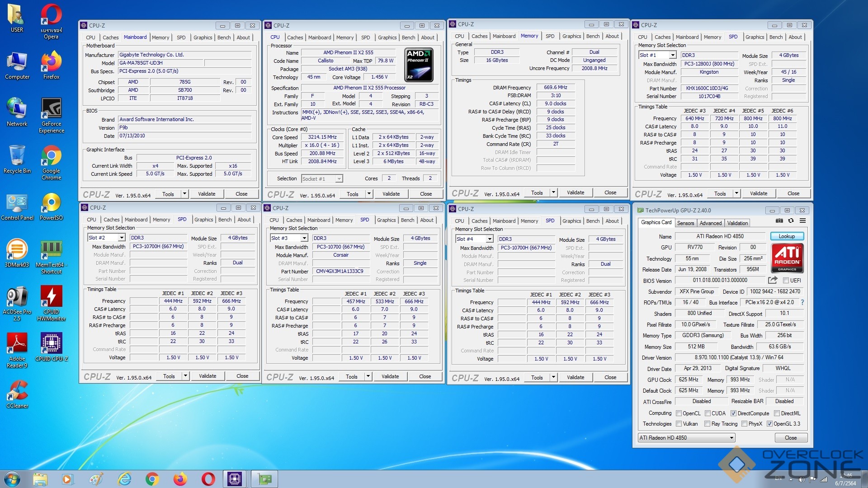The height and width of the screenshot is (488, 868).
Task: Click the BIOS export share icon
Action: [x=773, y=280]
